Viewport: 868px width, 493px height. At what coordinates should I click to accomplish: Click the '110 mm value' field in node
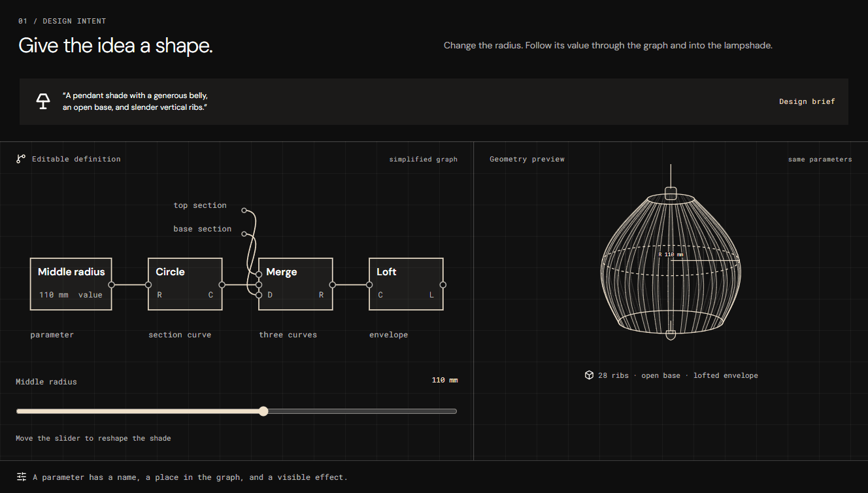71,295
